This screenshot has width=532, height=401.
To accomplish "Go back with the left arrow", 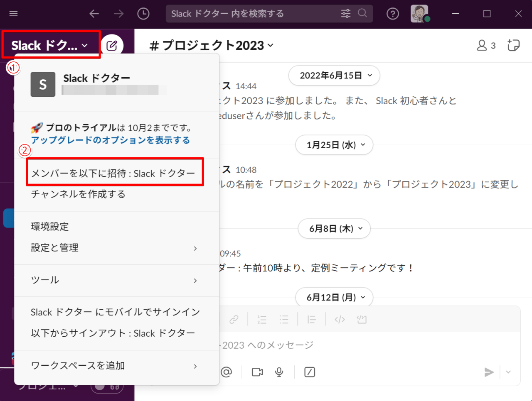I will (94, 14).
